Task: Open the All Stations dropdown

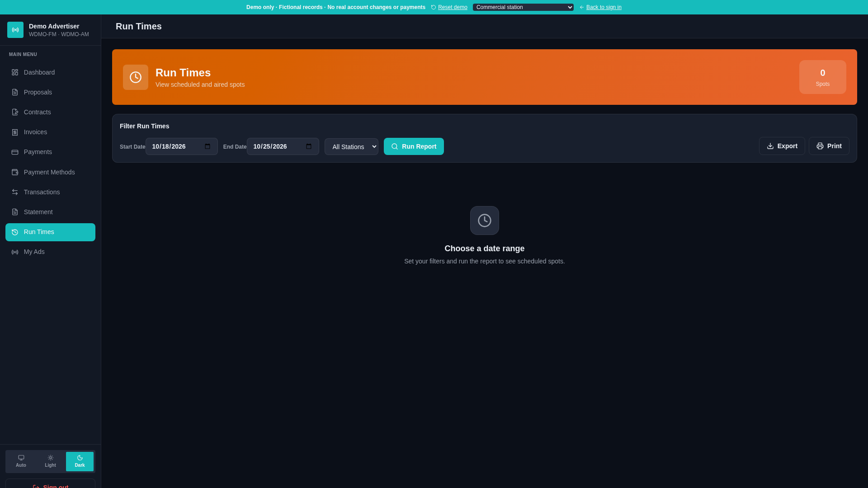Action: pyautogui.click(x=351, y=146)
